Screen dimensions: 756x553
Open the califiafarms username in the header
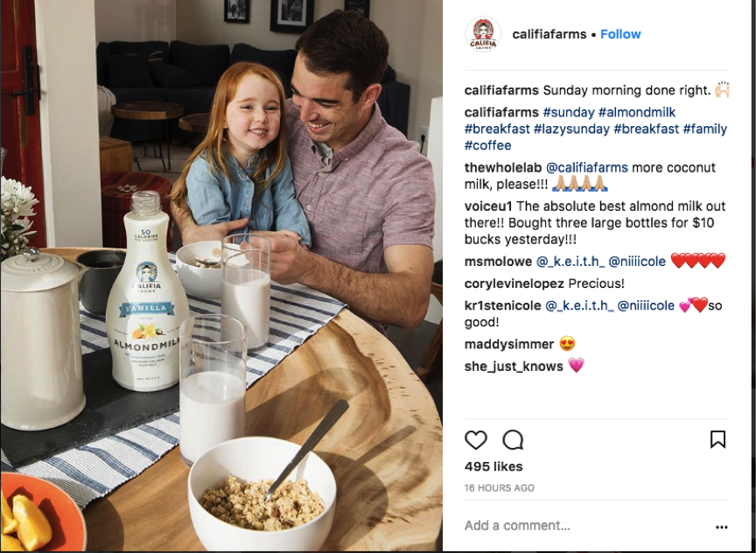[x=549, y=34]
